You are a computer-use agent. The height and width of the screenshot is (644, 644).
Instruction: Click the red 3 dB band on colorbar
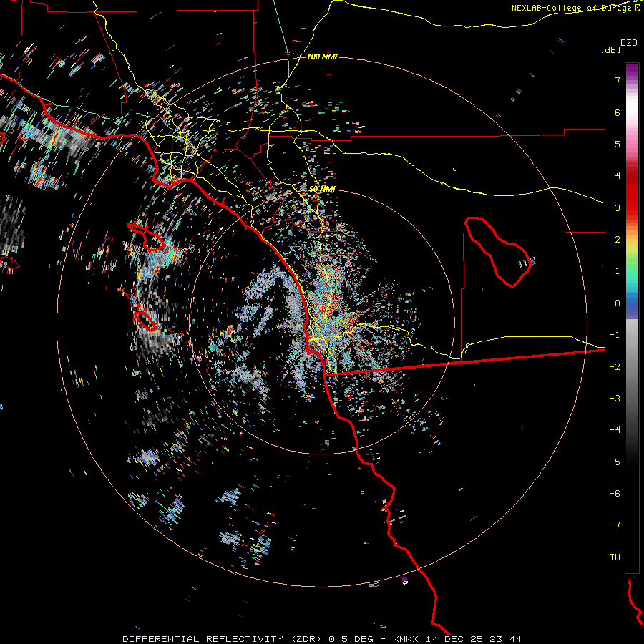632,202
